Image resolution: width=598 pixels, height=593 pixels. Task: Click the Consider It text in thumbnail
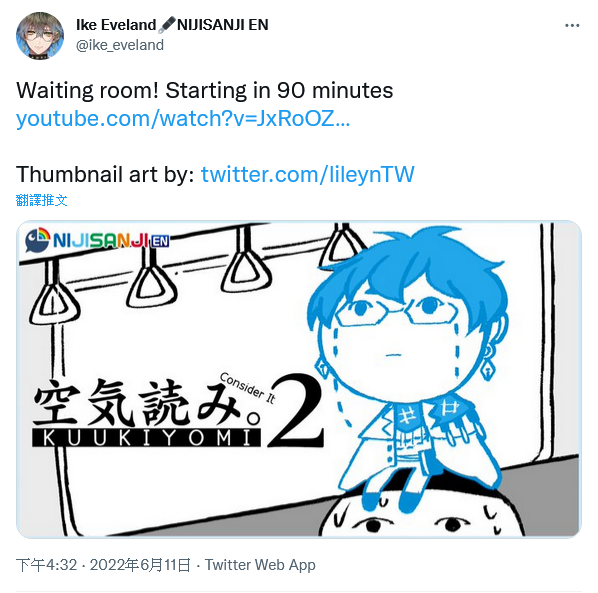248,387
